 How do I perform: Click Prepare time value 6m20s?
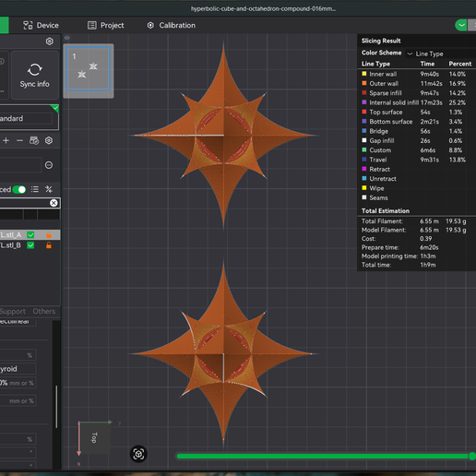429,247
